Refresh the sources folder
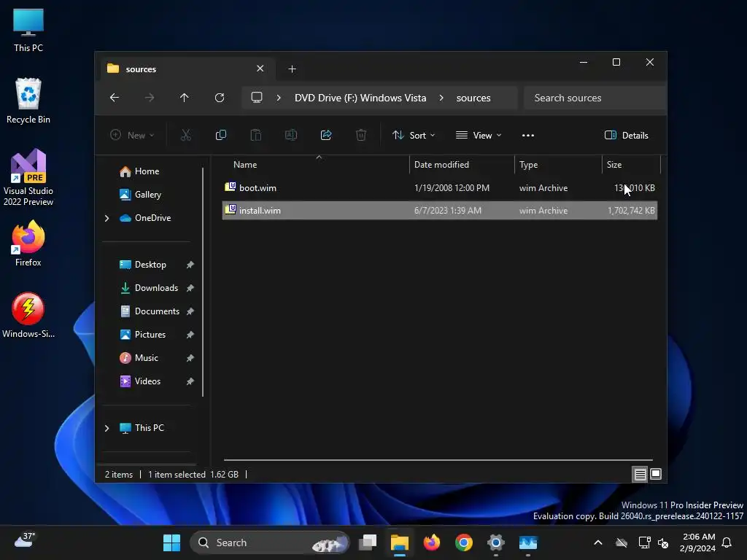The image size is (747, 560). click(x=220, y=98)
